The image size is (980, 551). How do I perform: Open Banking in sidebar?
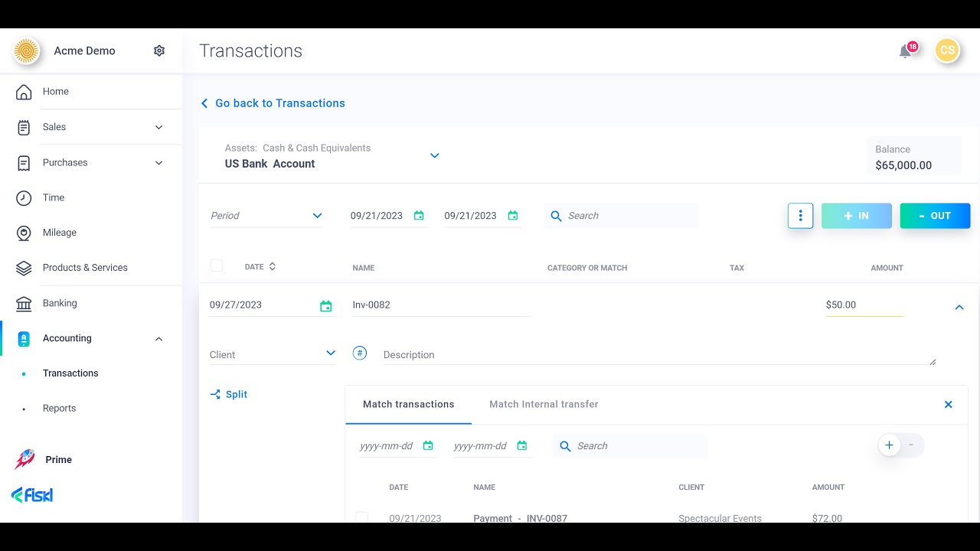[x=60, y=303]
